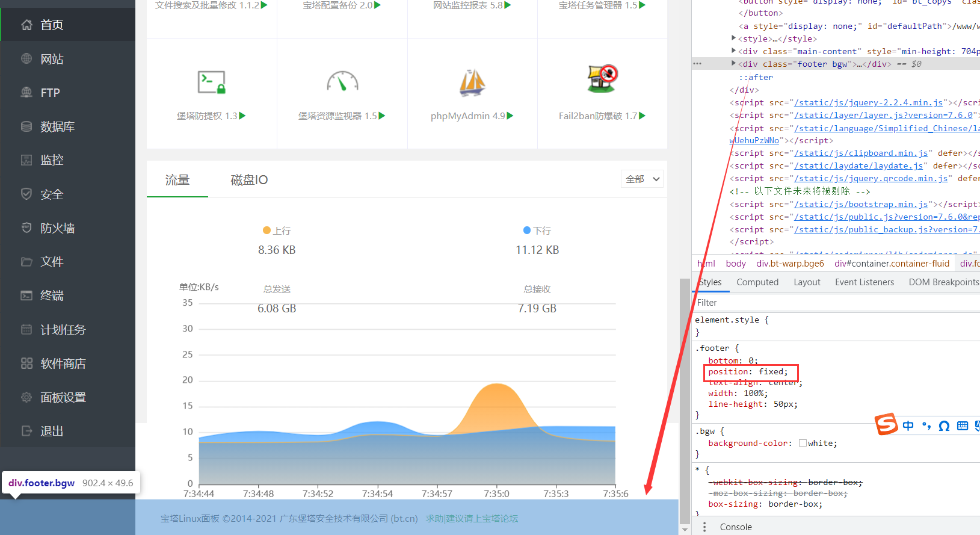Click the 网站 globe icon
This screenshot has width=980, height=535.
tap(26, 58)
